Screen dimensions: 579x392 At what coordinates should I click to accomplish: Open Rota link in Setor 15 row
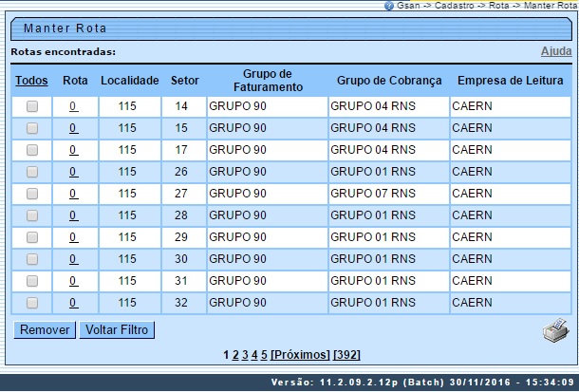click(73, 128)
